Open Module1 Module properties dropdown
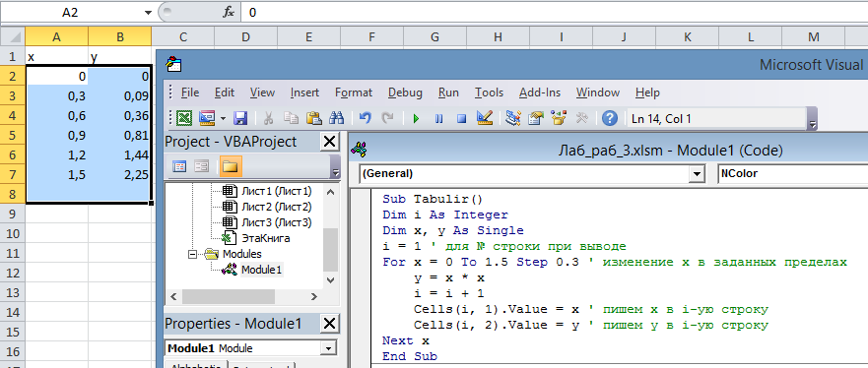The height and width of the screenshot is (368, 868). point(328,348)
